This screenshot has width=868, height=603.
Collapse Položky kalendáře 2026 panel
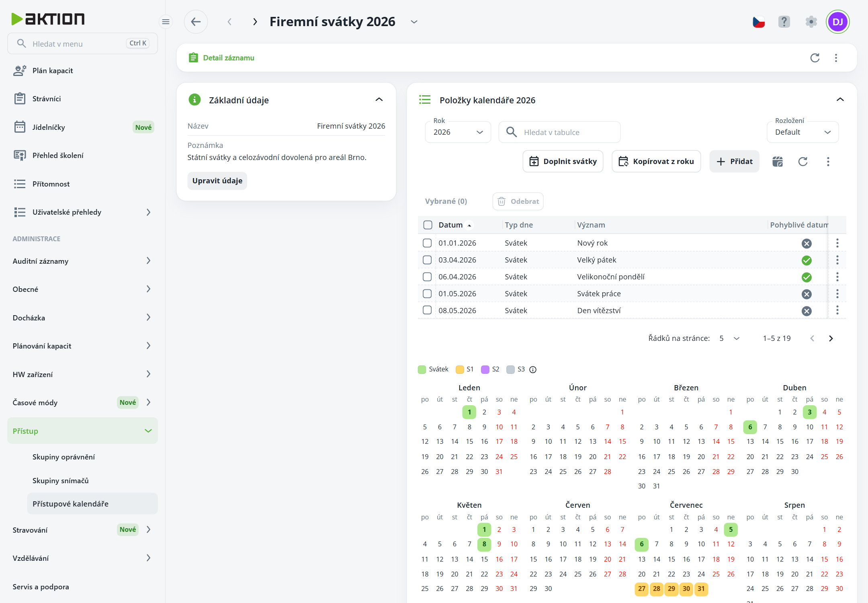[840, 100]
